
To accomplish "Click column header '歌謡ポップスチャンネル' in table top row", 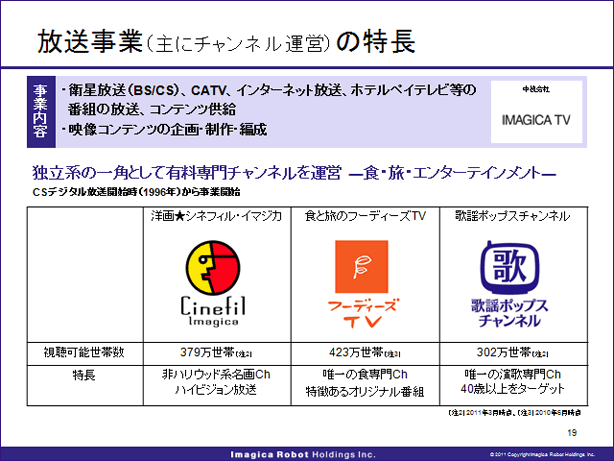I will [x=513, y=216].
